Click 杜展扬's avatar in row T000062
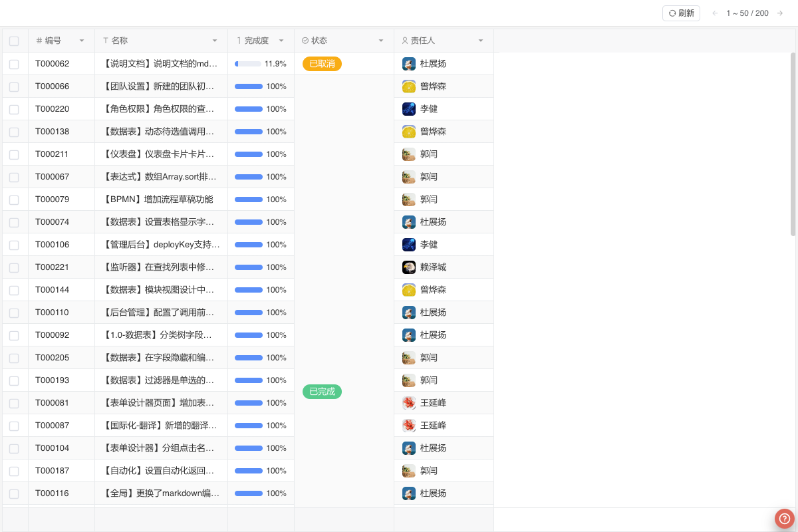This screenshot has height=532, width=798. [x=408, y=63]
